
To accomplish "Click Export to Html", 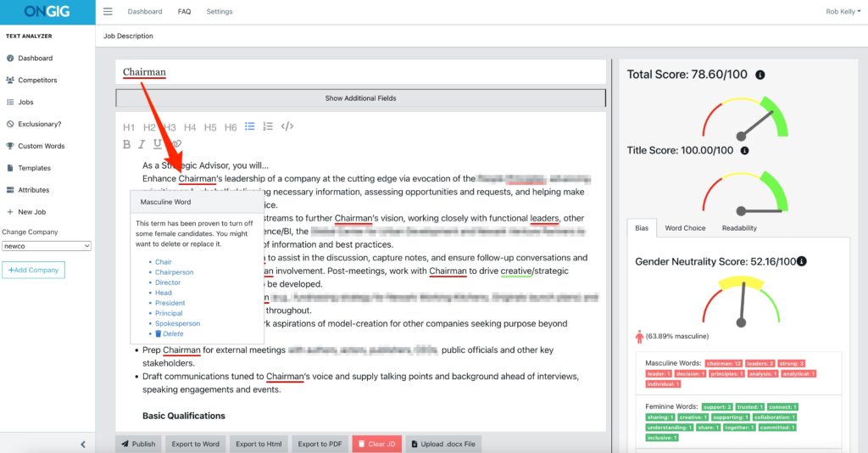I will point(259,445).
